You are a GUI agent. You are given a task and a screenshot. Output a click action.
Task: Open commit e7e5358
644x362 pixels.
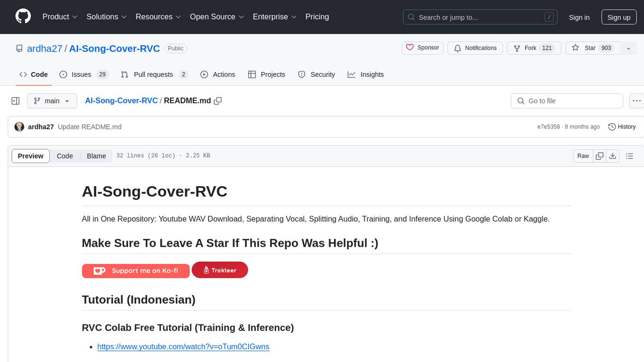(548, 127)
